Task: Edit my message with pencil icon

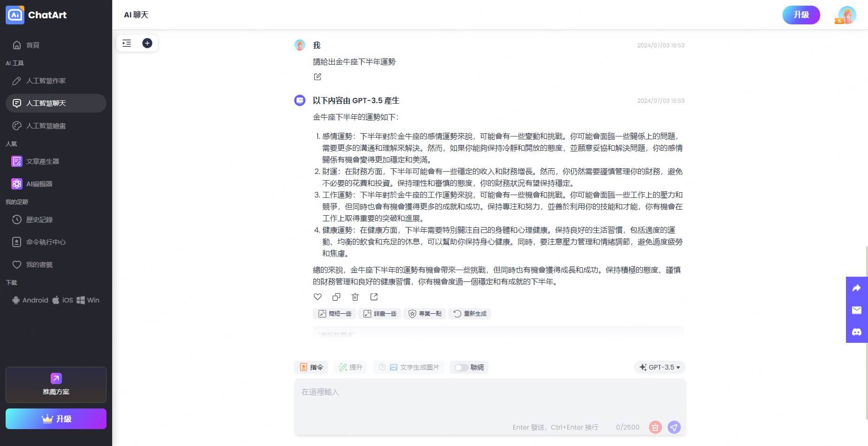Action: tap(318, 76)
